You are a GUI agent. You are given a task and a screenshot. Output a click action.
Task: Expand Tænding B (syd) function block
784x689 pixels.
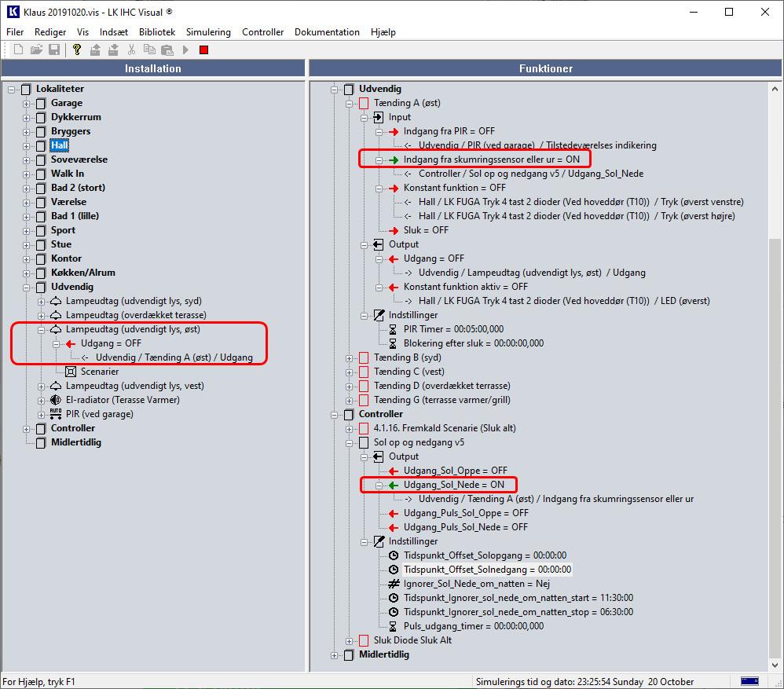click(x=350, y=357)
